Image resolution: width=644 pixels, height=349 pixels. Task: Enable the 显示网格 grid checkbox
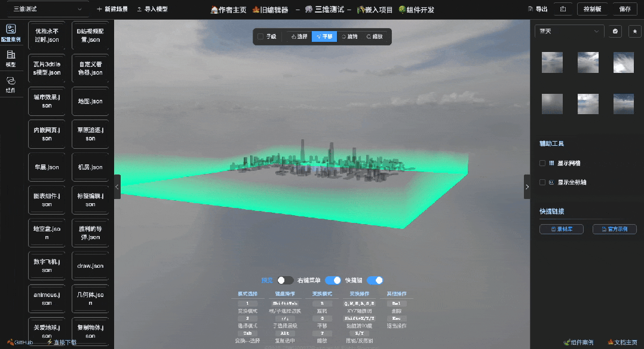pyautogui.click(x=542, y=163)
